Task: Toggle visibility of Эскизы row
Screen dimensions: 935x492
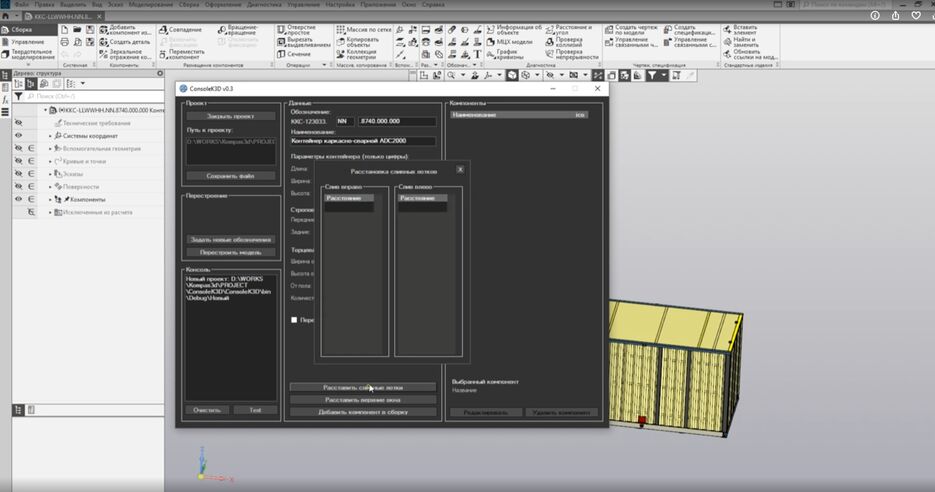Action: (x=18, y=174)
